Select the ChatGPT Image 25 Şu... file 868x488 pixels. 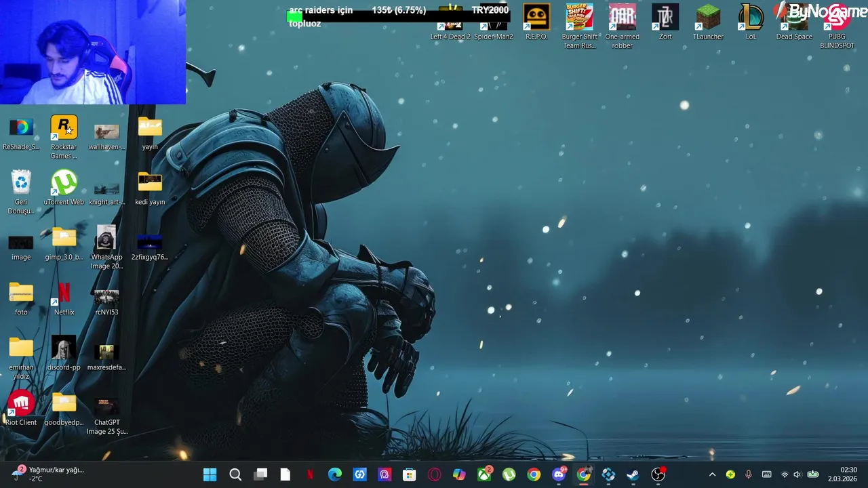pyautogui.click(x=106, y=416)
